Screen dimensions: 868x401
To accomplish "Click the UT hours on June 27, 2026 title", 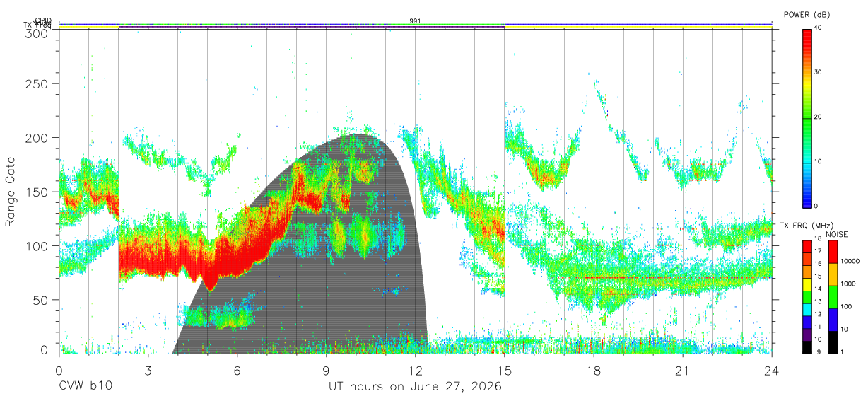I will pyautogui.click(x=415, y=387).
